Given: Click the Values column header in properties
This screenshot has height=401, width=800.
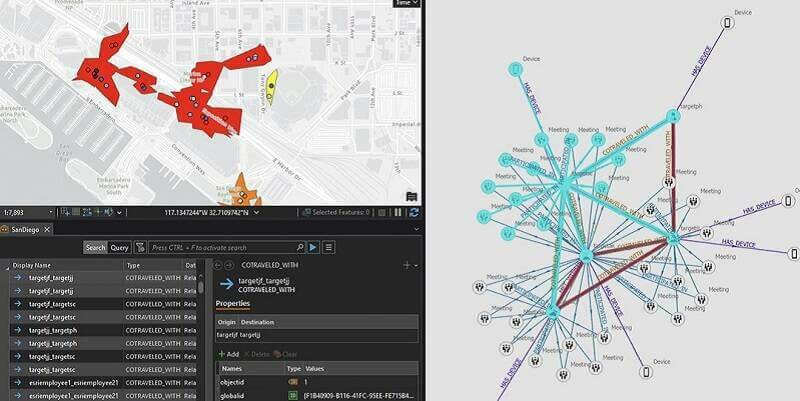Looking at the screenshot, I should point(315,368).
